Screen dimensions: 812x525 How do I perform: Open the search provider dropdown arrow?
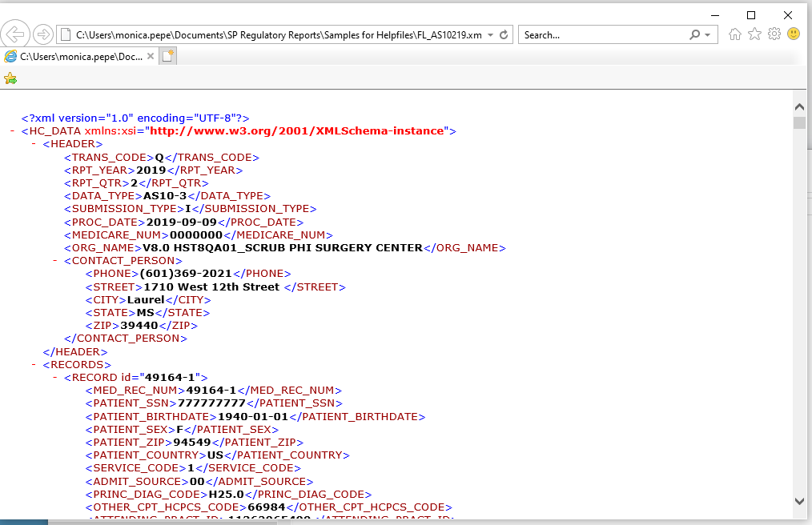click(708, 35)
